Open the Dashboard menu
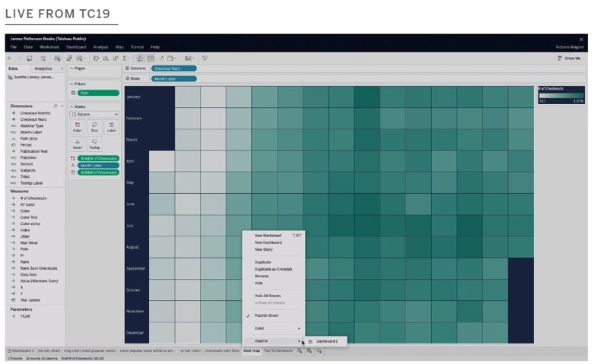The width and height of the screenshot is (594, 364). click(x=76, y=47)
